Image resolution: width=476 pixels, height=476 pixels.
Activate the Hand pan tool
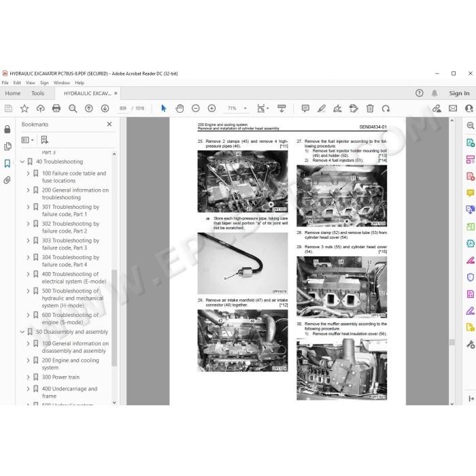click(180, 108)
